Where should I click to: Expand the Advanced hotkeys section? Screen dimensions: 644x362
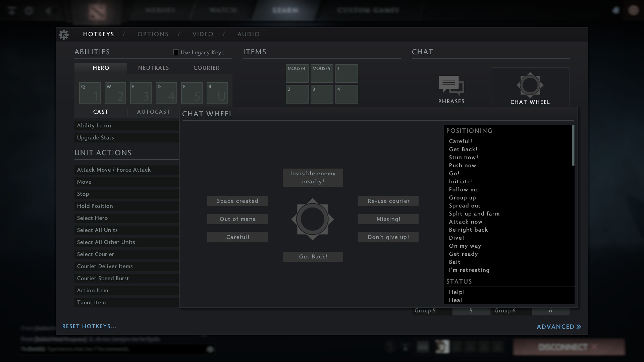tap(558, 327)
